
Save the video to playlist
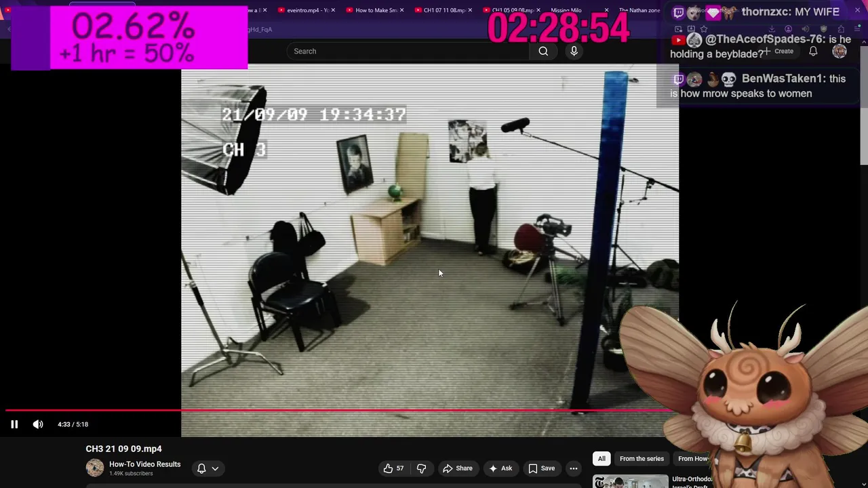pos(542,468)
